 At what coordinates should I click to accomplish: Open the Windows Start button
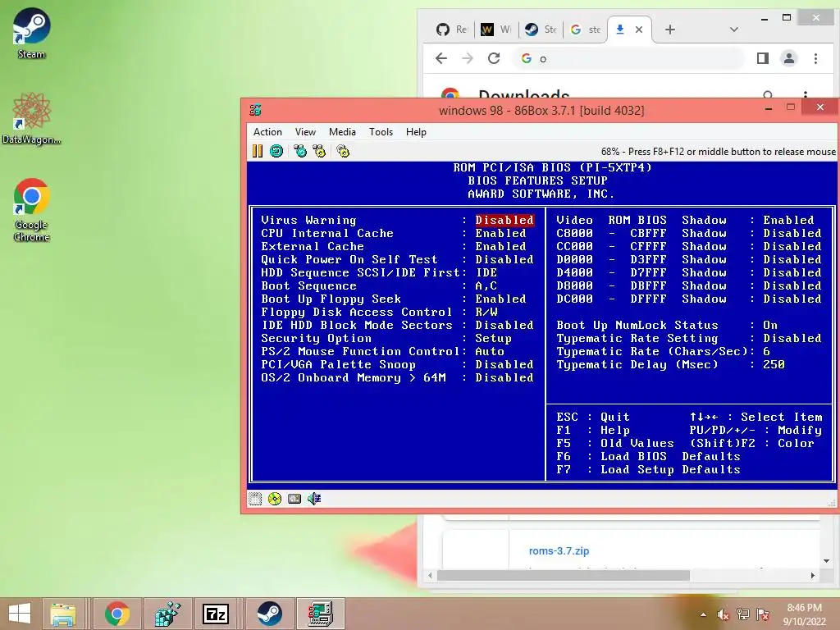pos(20,614)
